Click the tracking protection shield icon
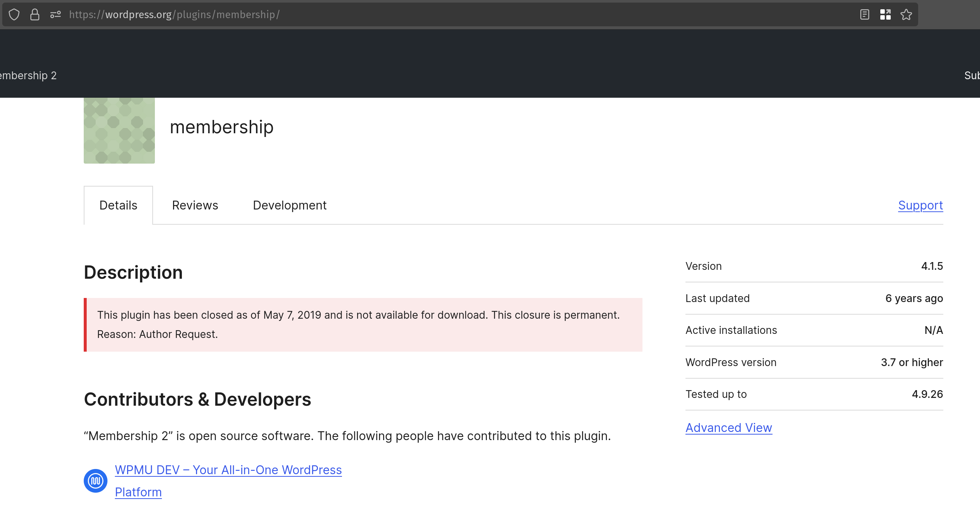The image size is (980, 506). pyautogui.click(x=14, y=14)
